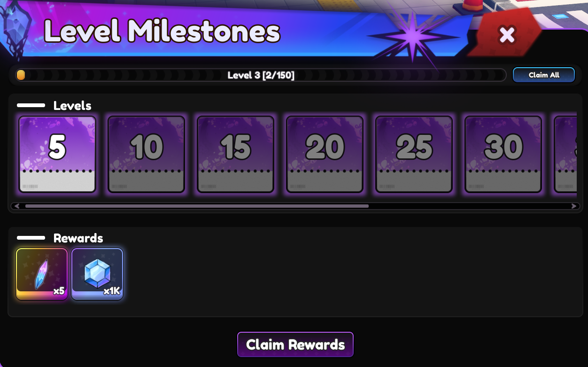Select the level 5 milestone card

click(x=57, y=155)
